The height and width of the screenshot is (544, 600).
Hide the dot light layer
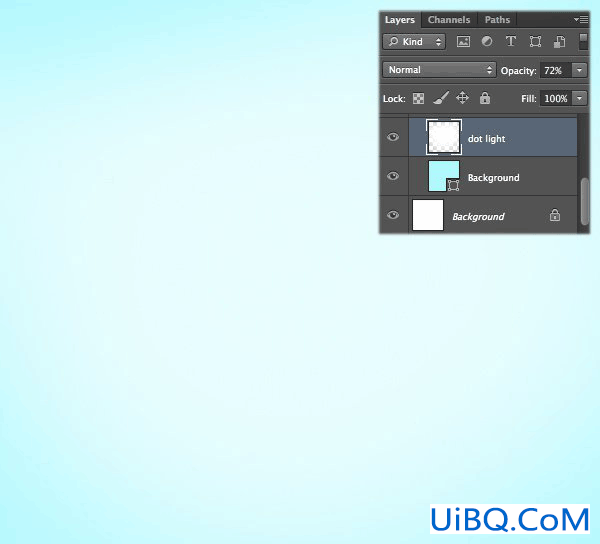pos(393,137)
